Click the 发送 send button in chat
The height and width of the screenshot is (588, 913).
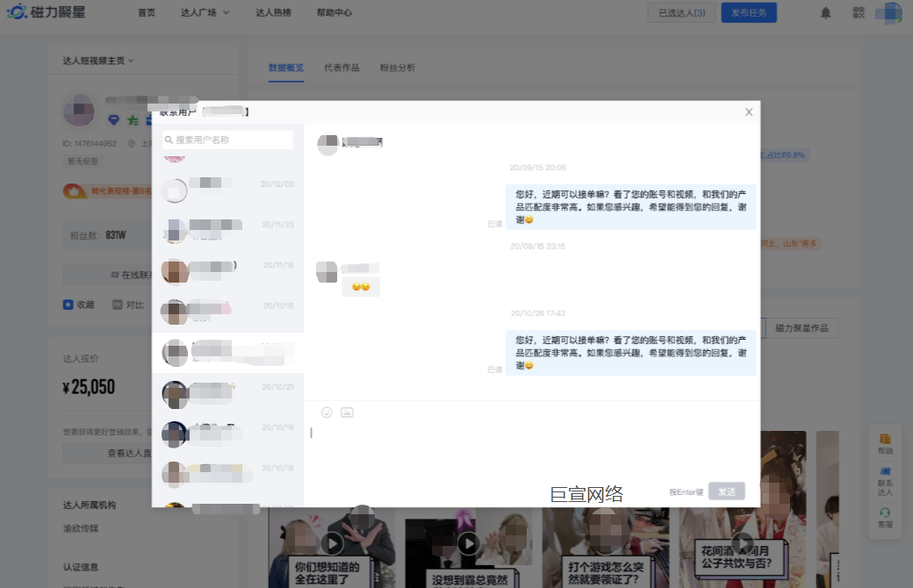pyautogui.click(x=727, y=491)
